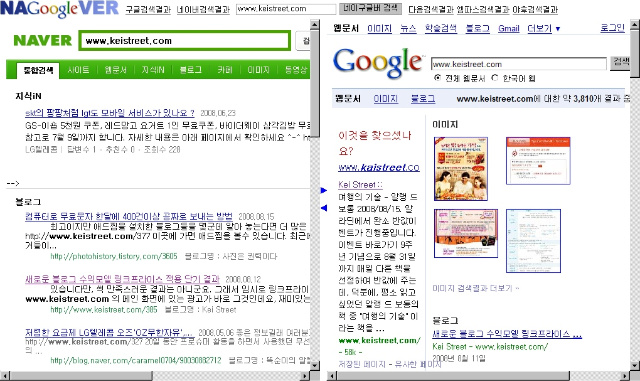Open the pink flyer image thumbnail
This screenshot has width=640, height=381.
[466, 233]
